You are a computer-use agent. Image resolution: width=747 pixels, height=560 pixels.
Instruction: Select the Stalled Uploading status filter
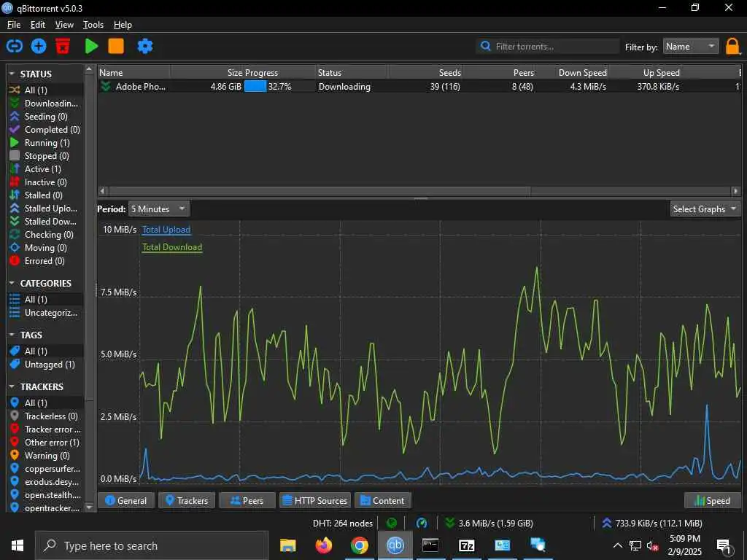(x=46, y=208)
